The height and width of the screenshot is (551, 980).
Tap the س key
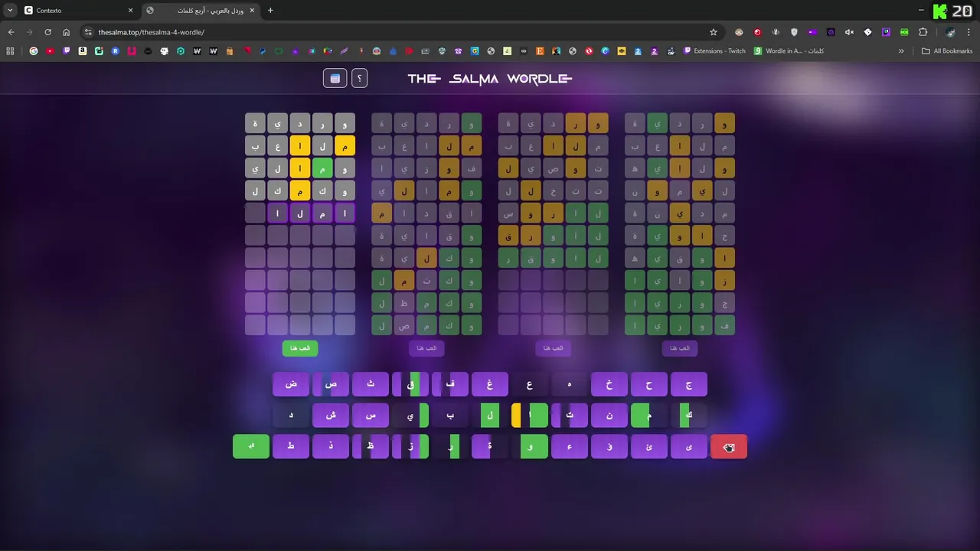tap(371, 416)
